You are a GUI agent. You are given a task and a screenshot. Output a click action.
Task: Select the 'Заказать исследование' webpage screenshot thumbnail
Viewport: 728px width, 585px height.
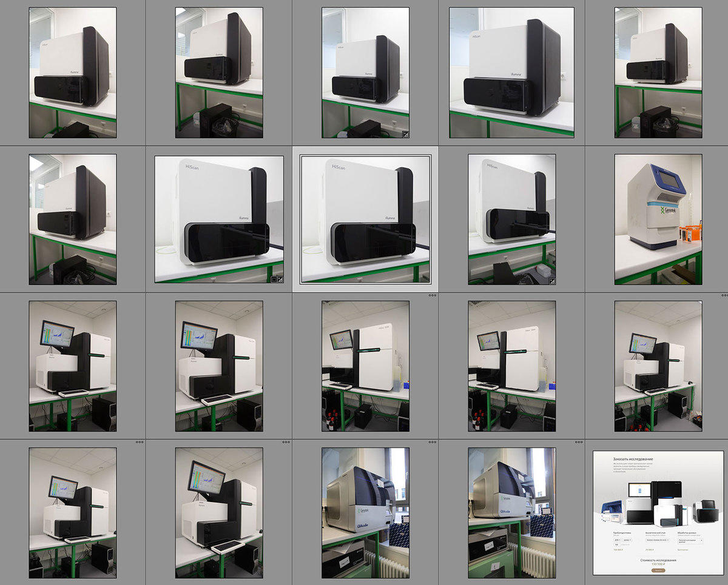pyautogui.click(x=658, y=513)
